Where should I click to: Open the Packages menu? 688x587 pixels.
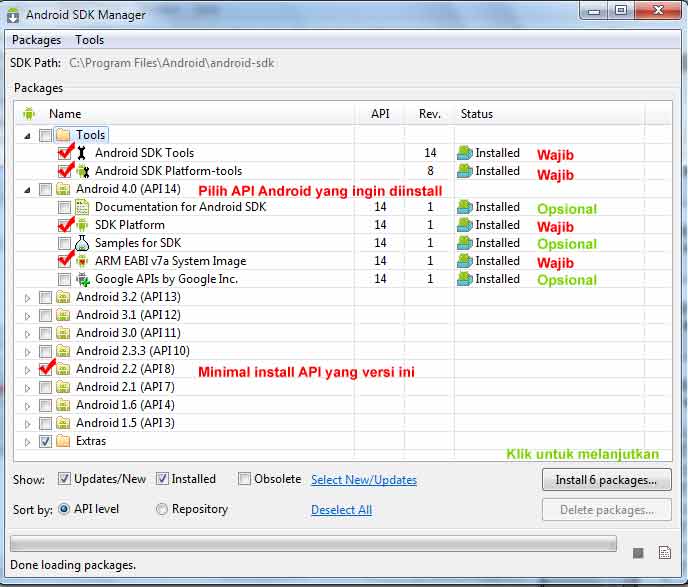[x=36, y=40]
